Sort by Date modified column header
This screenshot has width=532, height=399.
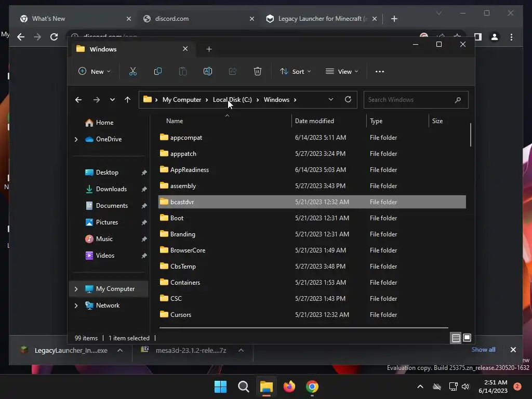point(314,121)
